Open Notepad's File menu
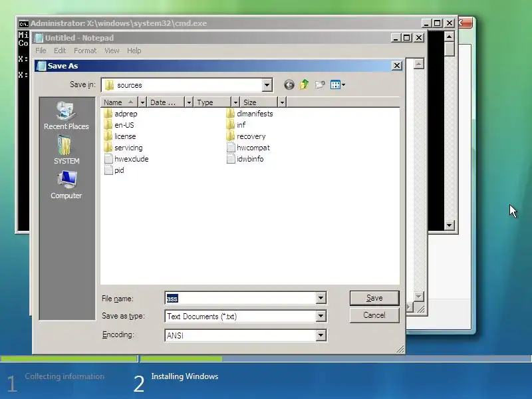The width and height of the screenshot is (532, 399). click(41, 51)
